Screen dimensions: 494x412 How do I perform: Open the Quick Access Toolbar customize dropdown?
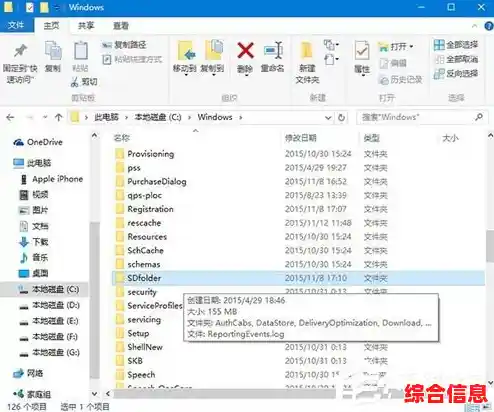click(57, 7)
